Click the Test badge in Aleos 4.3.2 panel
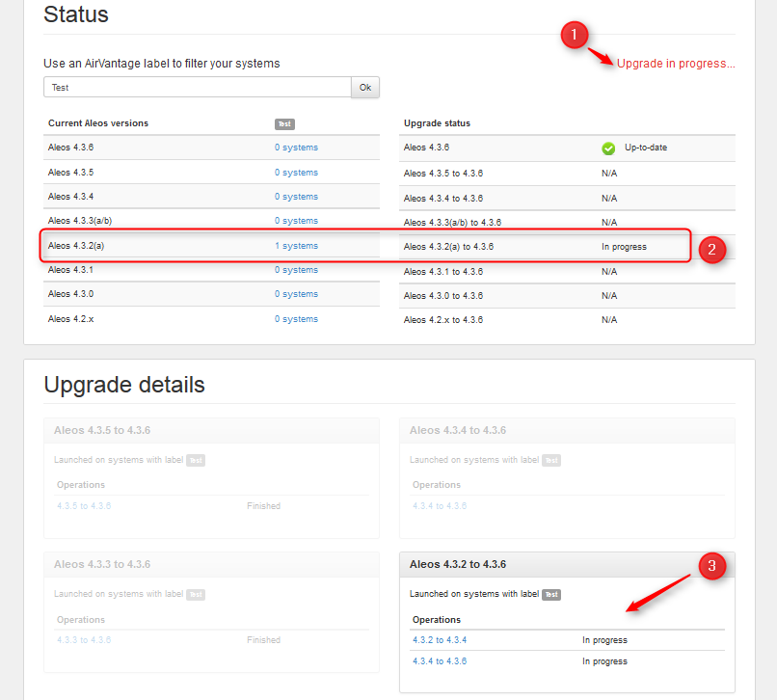Image resolution: width=777 pixels, height=700 pixels. click(x=550, y=595)
